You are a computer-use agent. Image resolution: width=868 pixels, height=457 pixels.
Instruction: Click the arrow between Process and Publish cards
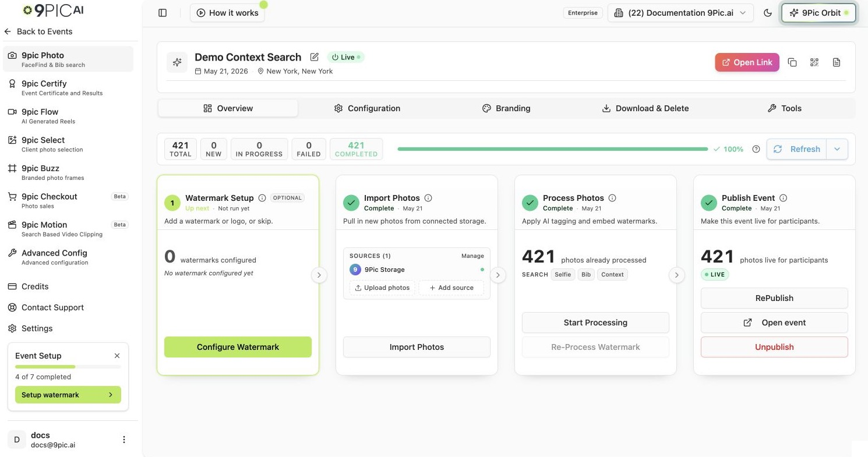click(676, 275)
